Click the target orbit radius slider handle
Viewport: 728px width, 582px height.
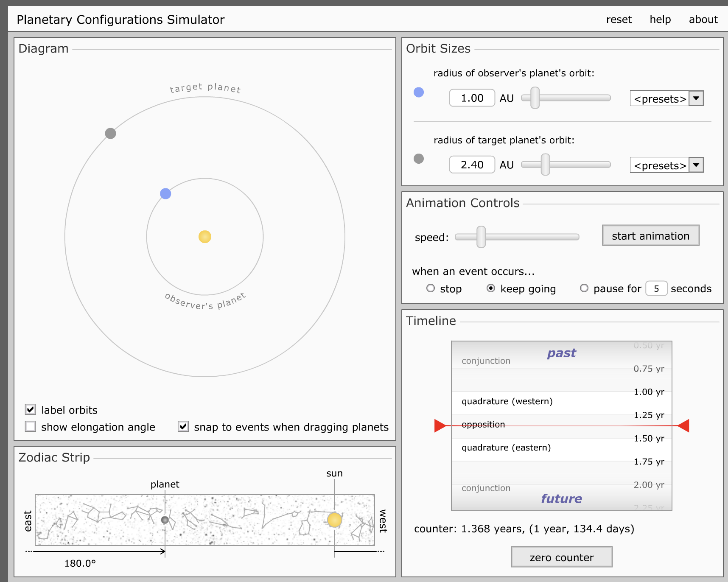click(545, 165)
